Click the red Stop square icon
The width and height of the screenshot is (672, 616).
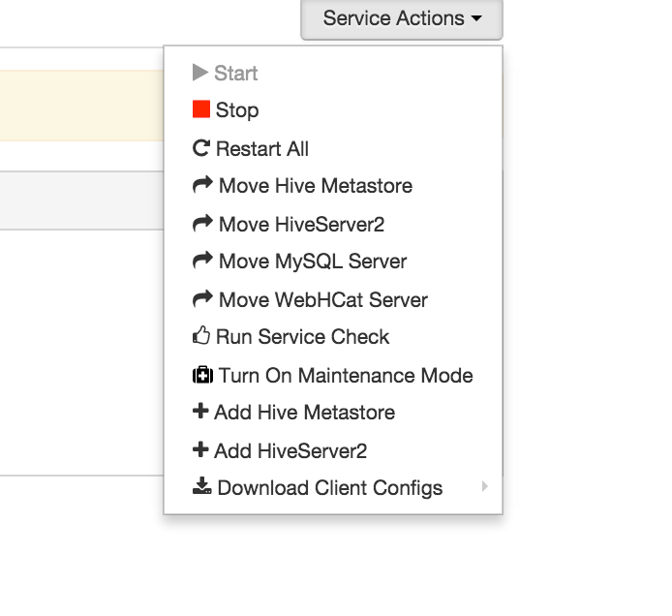point(201,109)
